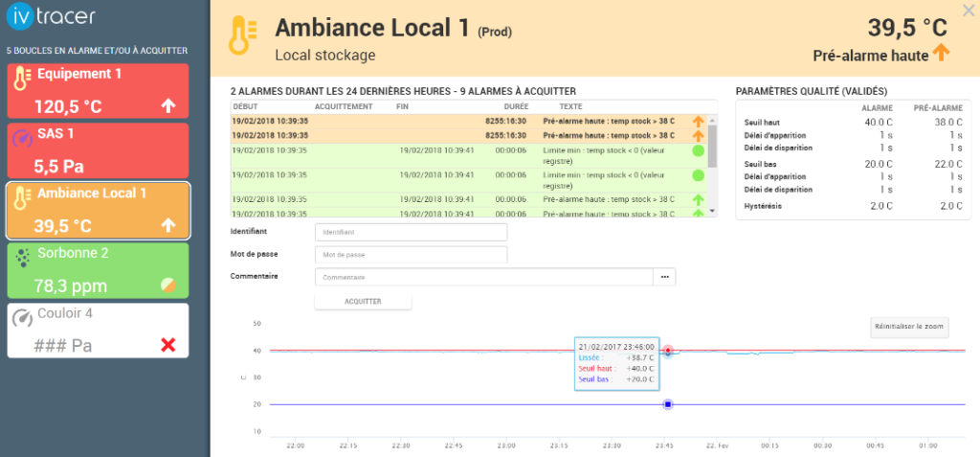The width and height of the screenshot is (980, 457).
Task: Click the chart tooltip date 21/02/2017 23:46:00
Action: coord(616,346)
